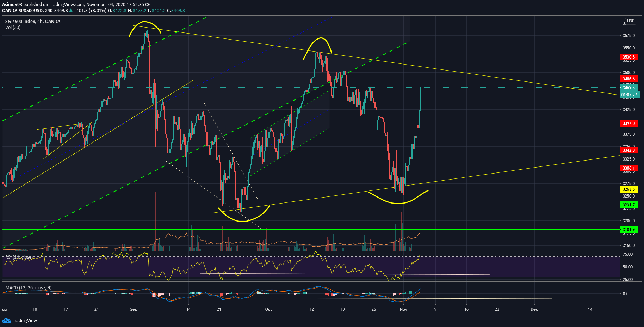Viewport: 644px width, 327px height.
Task: Click the red 3530.8 price label
Action: click(628, 57)
